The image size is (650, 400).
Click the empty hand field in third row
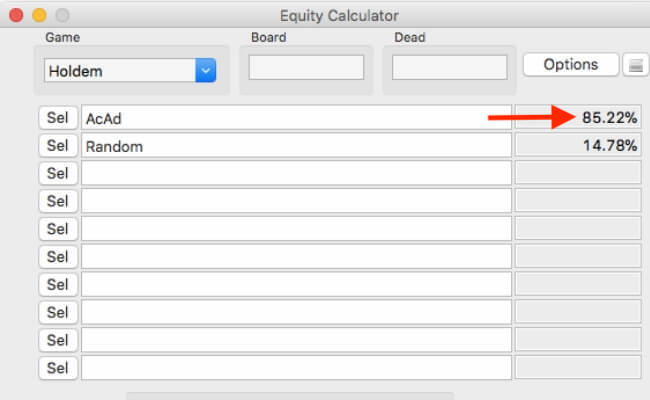295,173
